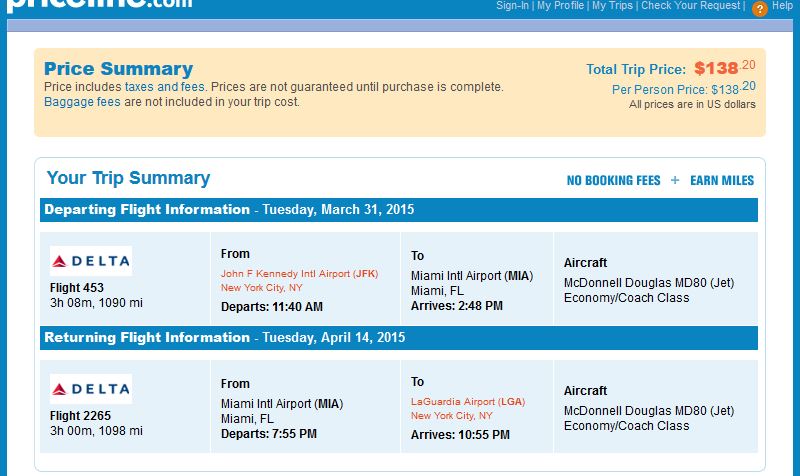Screen dimensions: 800x476
Task: Click the LaGuardia Airport (LGA) link
Action: 467,402
